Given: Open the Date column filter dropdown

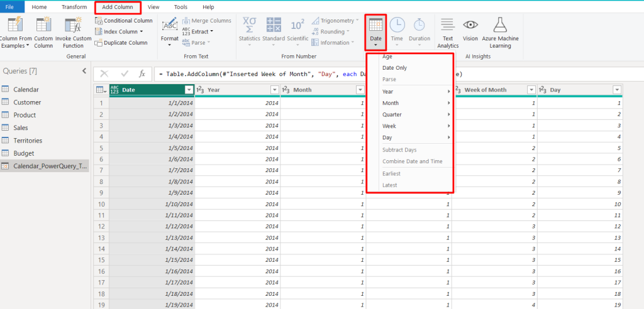Looking at the screenshot, I should coord(189,90).
